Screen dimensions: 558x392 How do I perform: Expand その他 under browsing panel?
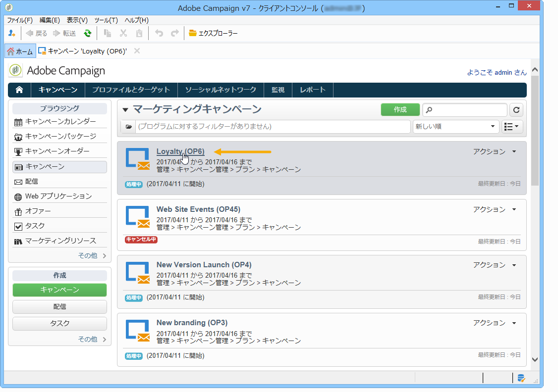pos(92,255)
